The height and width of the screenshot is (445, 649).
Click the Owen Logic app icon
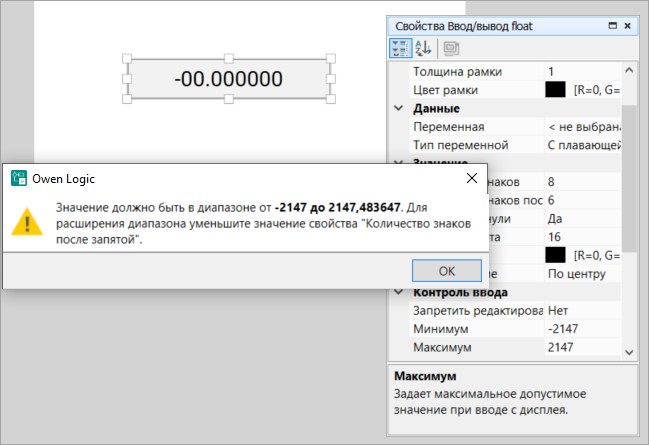[x=18, y=178]
